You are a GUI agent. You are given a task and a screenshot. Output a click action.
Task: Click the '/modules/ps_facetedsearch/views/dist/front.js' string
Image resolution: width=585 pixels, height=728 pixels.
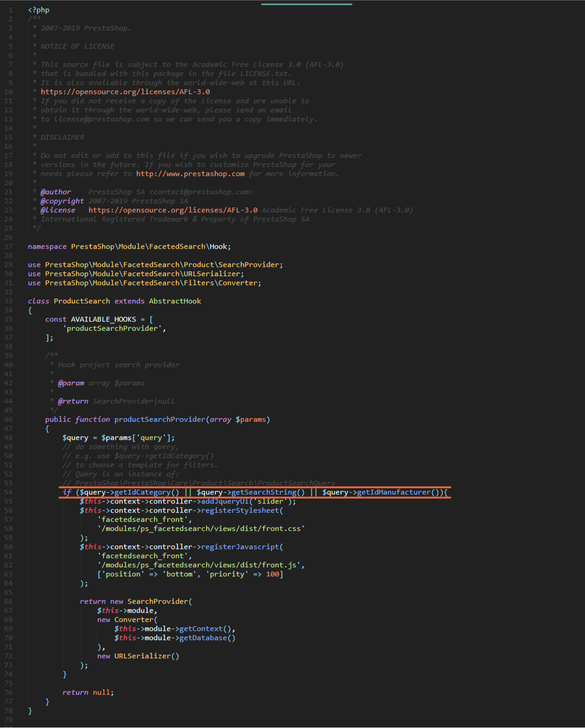[x=201, y=565]
